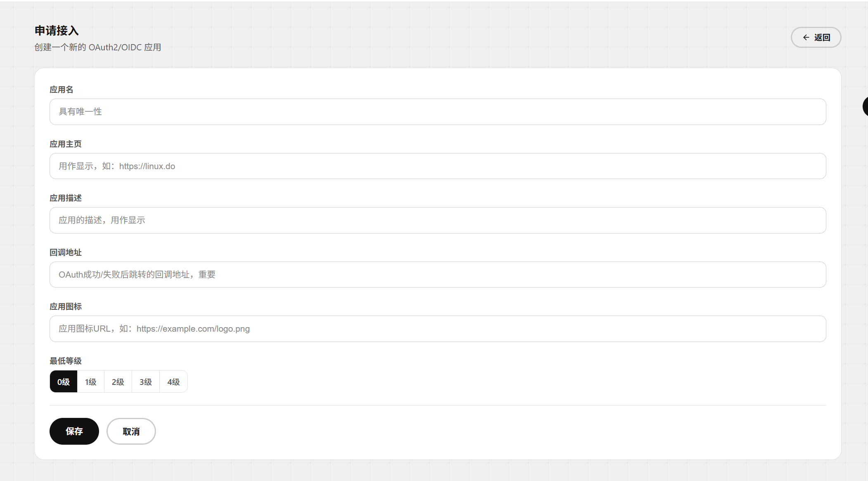Select 0级 as minimum level

[x=64, y=382]
